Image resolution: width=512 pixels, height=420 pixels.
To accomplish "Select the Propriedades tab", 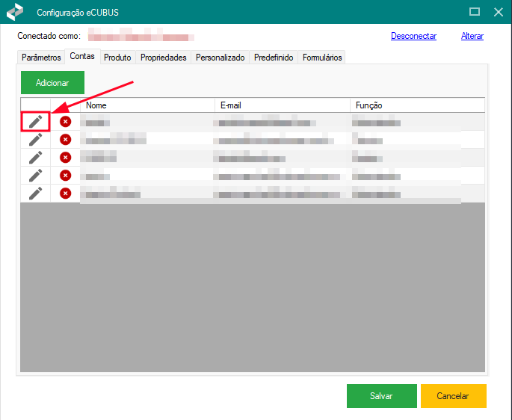I will 163,58.
